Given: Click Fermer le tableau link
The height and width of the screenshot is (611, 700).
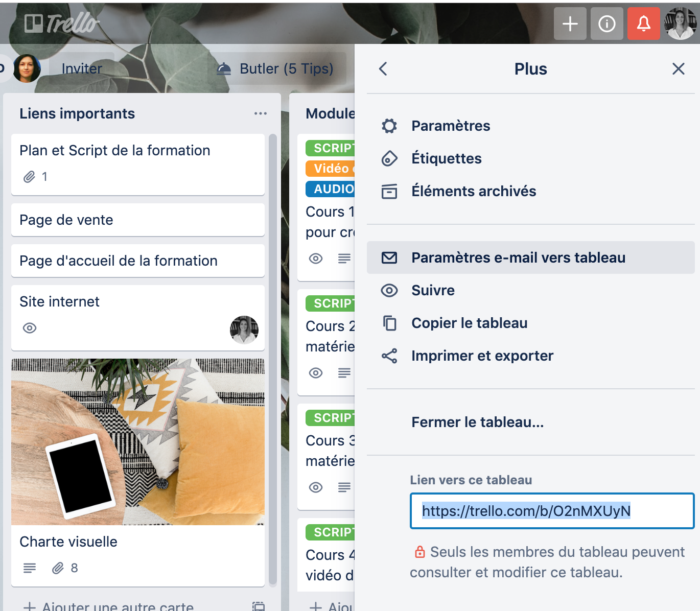Looking at the screenshot, I should point(477,422).
